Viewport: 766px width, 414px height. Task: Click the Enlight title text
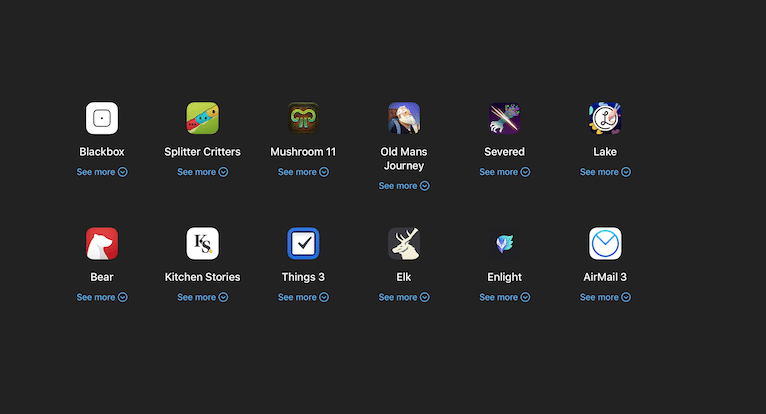tap(504, 277)
